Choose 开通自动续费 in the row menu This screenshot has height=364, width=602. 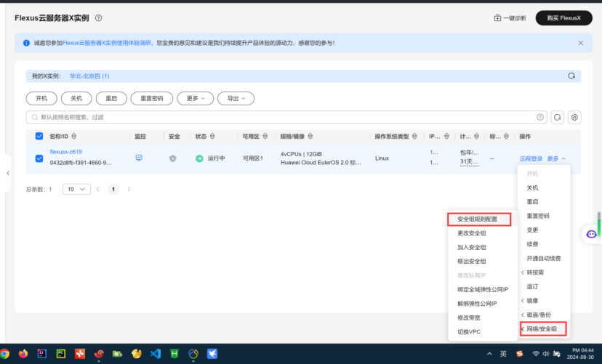point(544,258)
